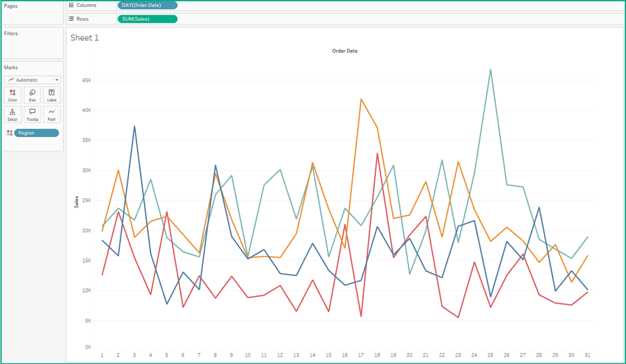This screenshot has height=364, width=626.
Task: Select the Detail marks button
Action: coord(12,114)
